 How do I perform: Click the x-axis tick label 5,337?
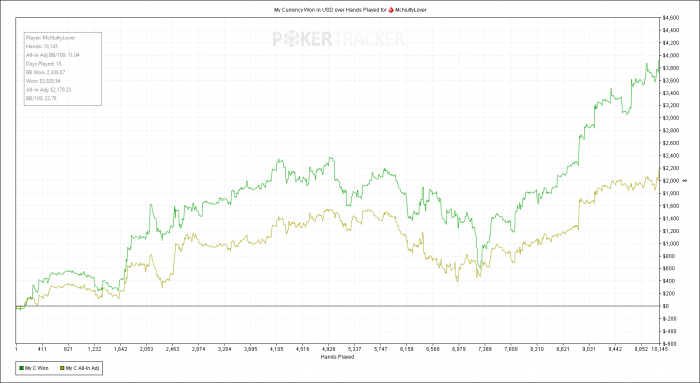point(354,349)
